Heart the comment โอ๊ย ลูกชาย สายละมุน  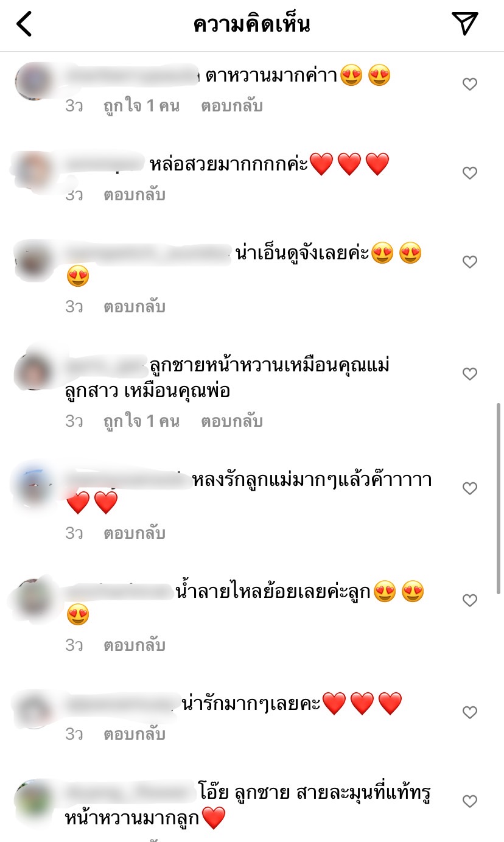pyautogui.click(x=470, y=802)
